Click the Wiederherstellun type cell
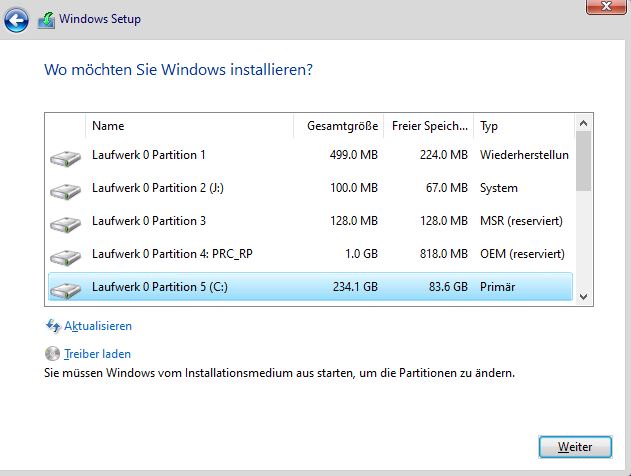The image size is (631, 476). tap(524, 155)
